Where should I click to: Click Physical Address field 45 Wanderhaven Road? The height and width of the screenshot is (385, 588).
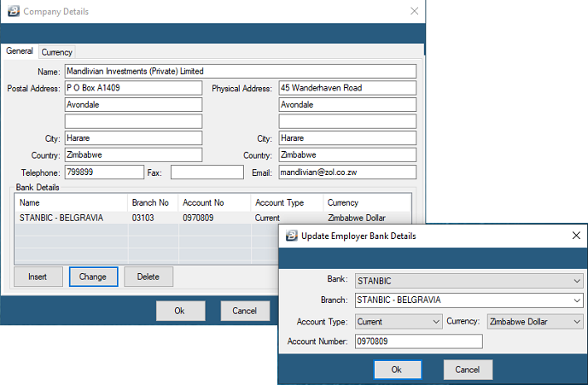[x=347, y=88]
